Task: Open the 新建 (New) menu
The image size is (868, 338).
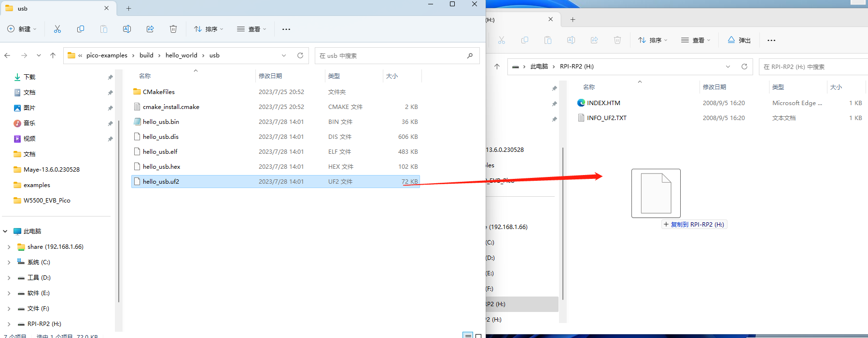Action: pyautogui.click(x=22, y=29)
